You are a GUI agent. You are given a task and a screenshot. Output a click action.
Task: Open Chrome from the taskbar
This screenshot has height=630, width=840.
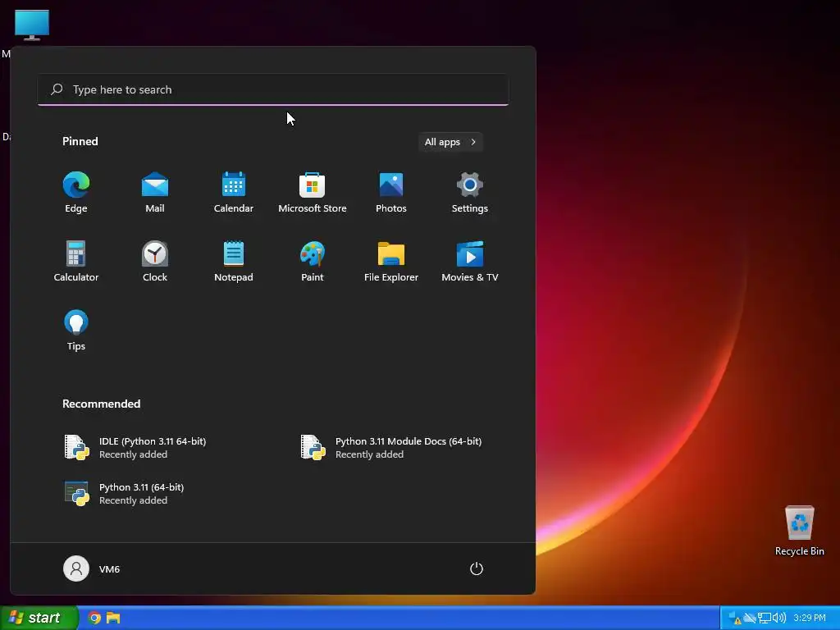(95, 618)
